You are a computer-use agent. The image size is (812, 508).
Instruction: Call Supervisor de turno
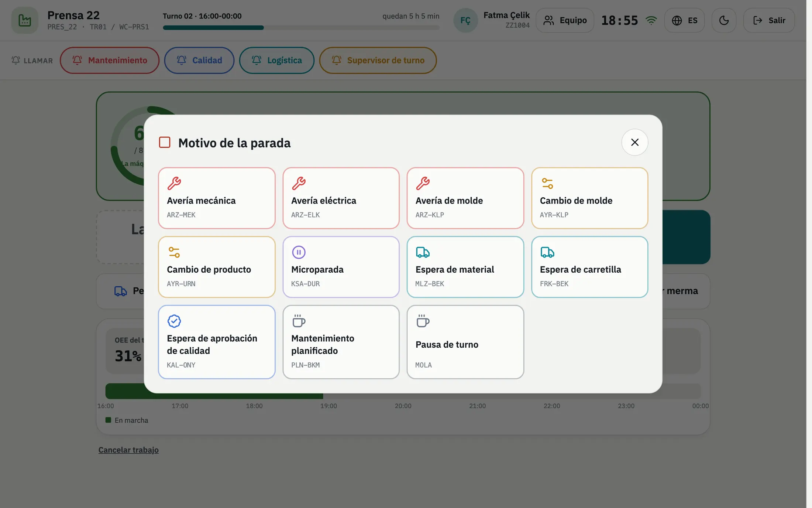pyautogui.click(x=378, y=60)
